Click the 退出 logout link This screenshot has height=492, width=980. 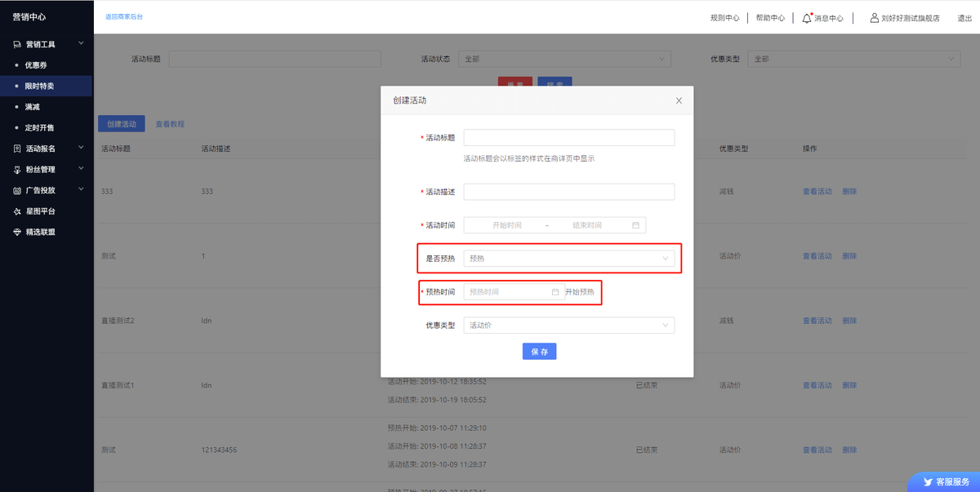click(964, 18)
